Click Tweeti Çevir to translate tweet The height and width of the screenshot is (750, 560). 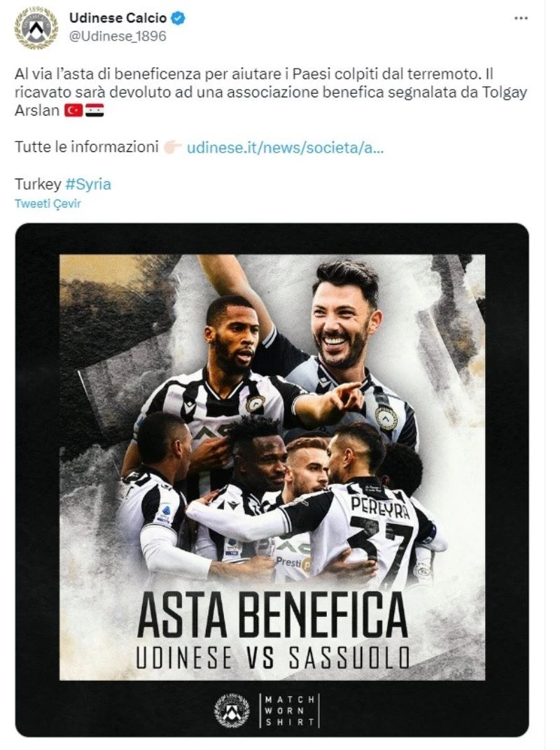click(48, 204)
